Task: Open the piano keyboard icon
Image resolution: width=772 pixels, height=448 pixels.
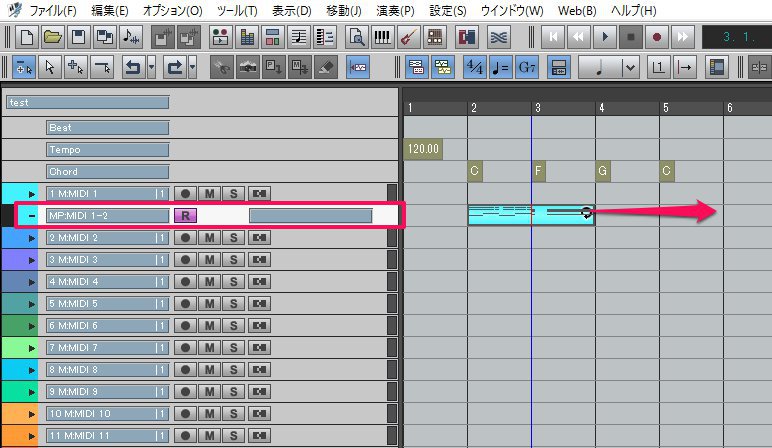Action: (383, 37)
